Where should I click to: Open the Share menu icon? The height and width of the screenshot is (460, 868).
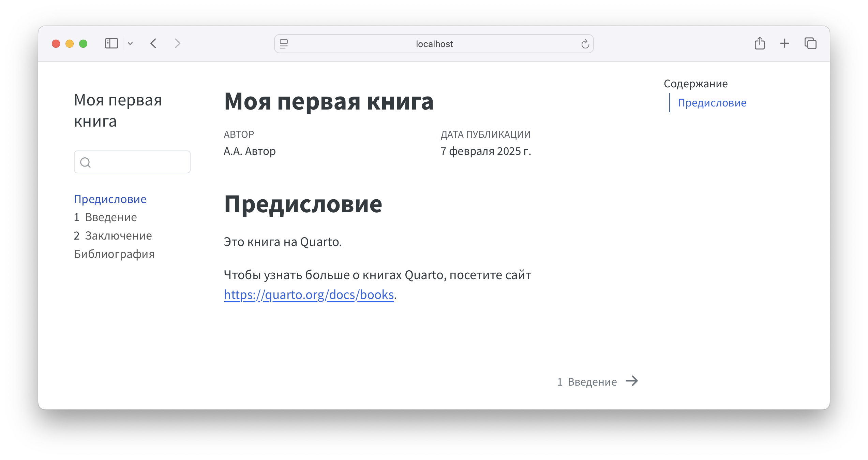760,43
